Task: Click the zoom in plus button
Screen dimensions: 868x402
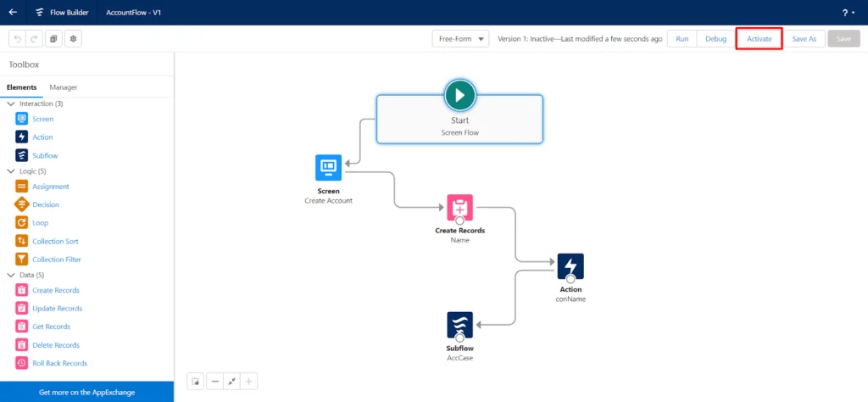Action: click(x=249, y=382)
